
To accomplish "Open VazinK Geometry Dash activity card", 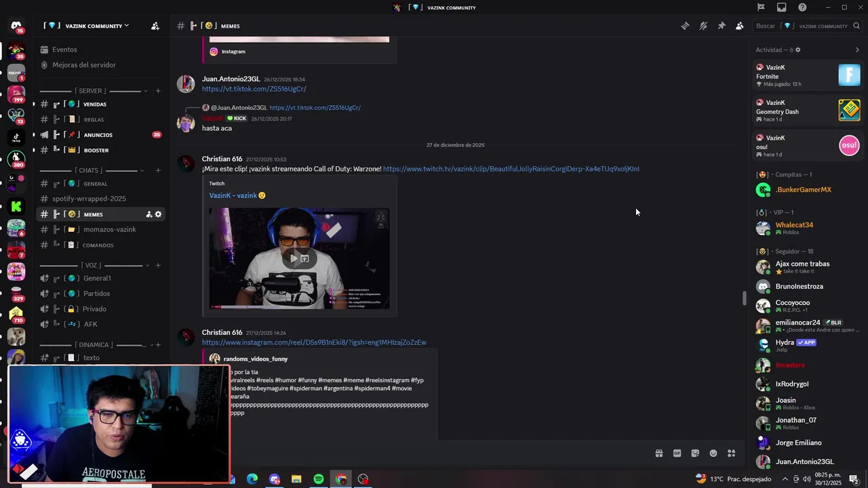I will (x=808, y=110).
